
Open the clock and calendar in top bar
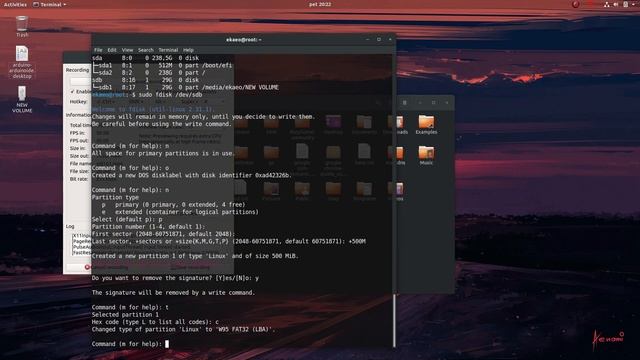(320, 4)
